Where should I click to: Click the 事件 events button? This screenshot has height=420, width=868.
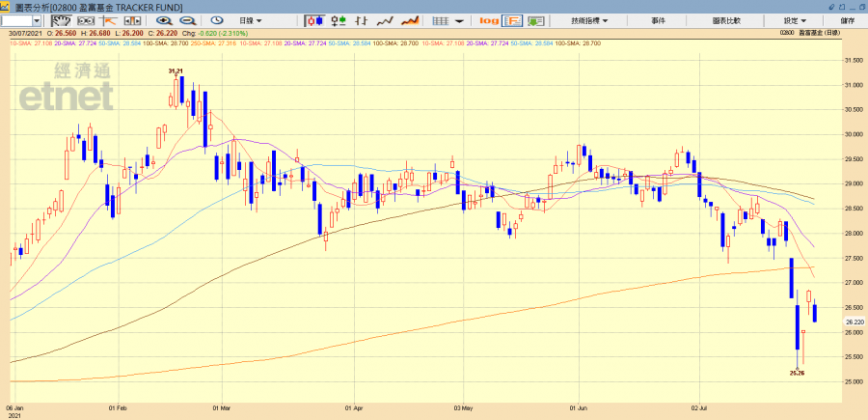coord(658,20)
